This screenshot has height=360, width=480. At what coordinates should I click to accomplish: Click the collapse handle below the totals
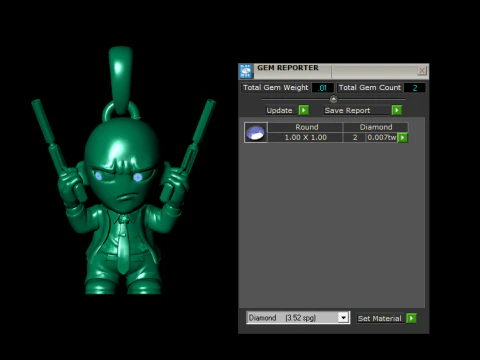pyautogui.click(x=333, y=99)
